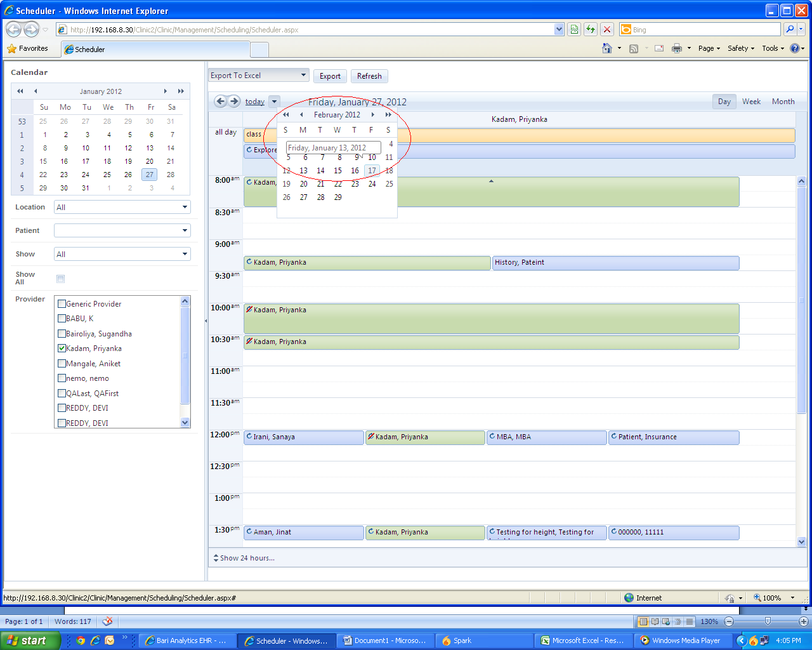
Task: Open the Safety menu
Action: [741, 48]
